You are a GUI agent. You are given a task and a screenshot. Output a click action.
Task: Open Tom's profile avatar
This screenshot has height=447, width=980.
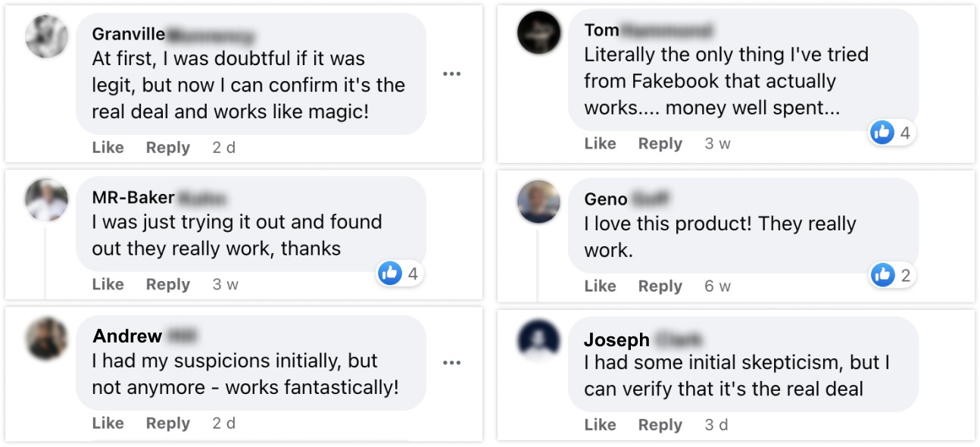click(538, 33)
